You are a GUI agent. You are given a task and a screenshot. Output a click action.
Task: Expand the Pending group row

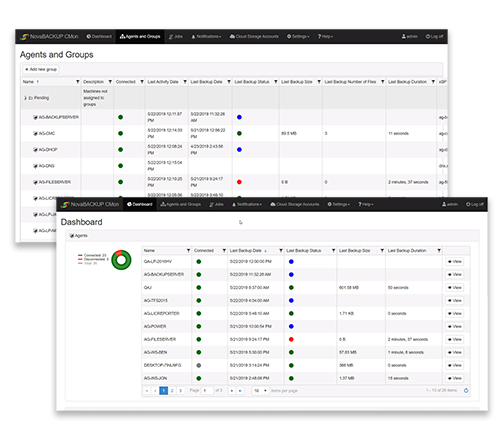[25, 98]
